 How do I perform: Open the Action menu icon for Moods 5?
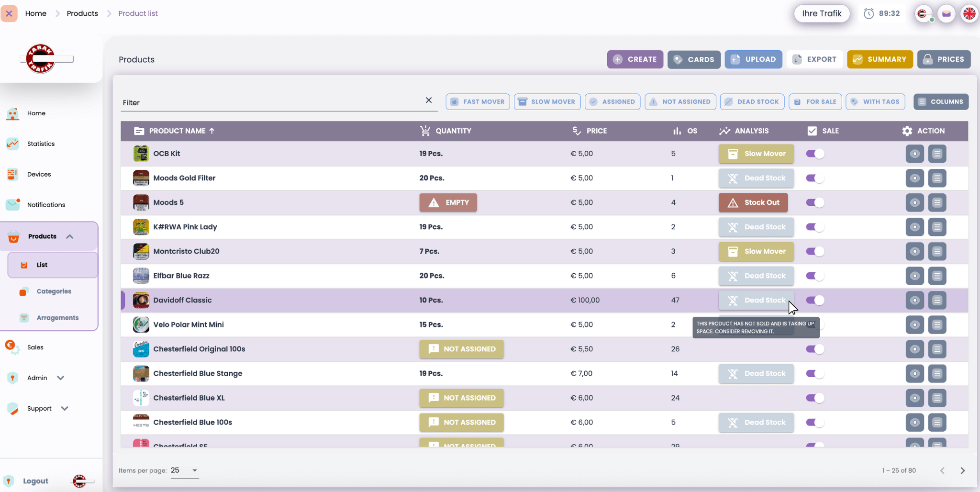(x=937, y=202)
